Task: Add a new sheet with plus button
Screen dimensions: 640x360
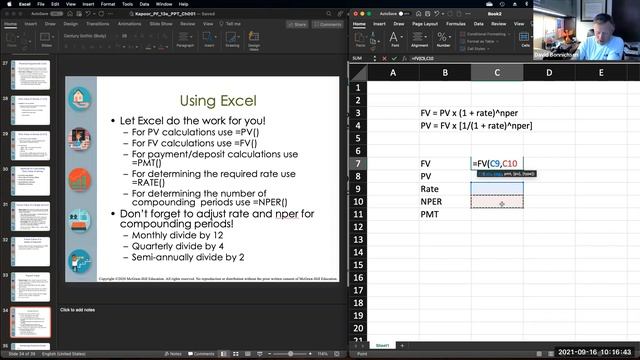Action: tap(402, 346)
